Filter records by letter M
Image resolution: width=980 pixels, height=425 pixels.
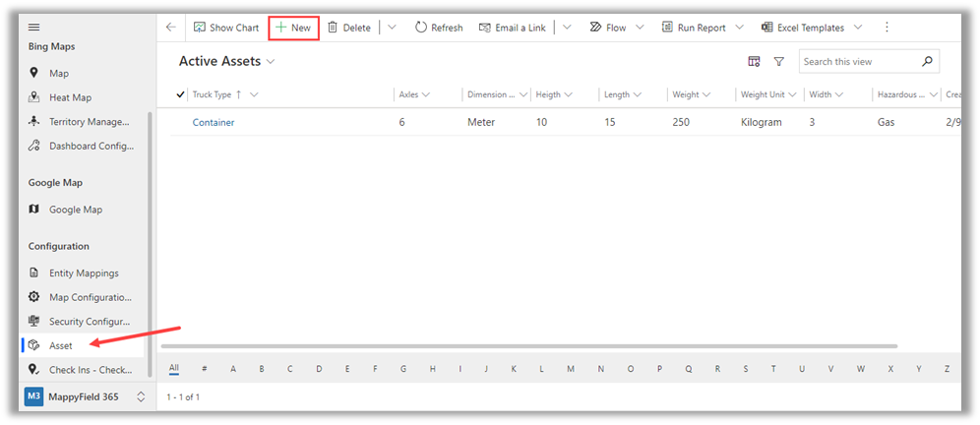tap(571, 369)
